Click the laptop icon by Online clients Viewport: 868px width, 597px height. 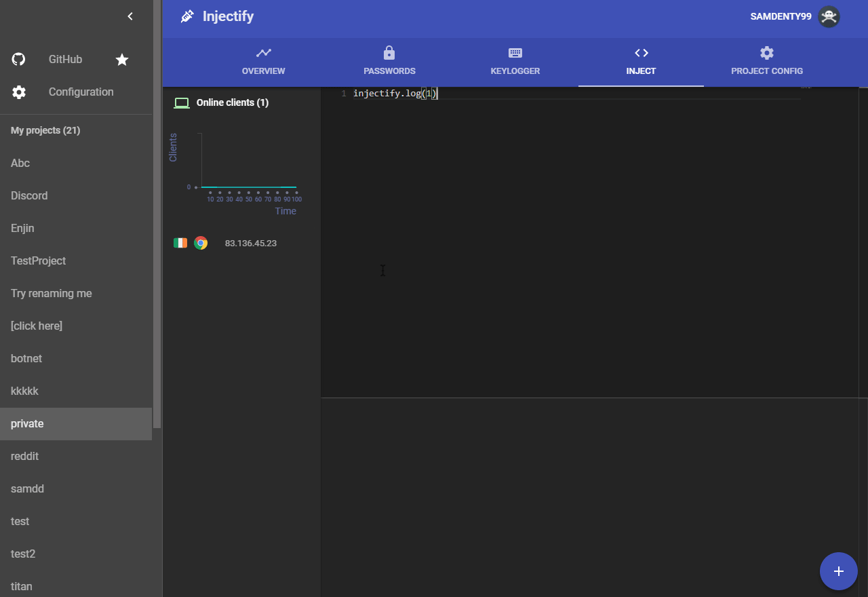click(x=182, y=103)
